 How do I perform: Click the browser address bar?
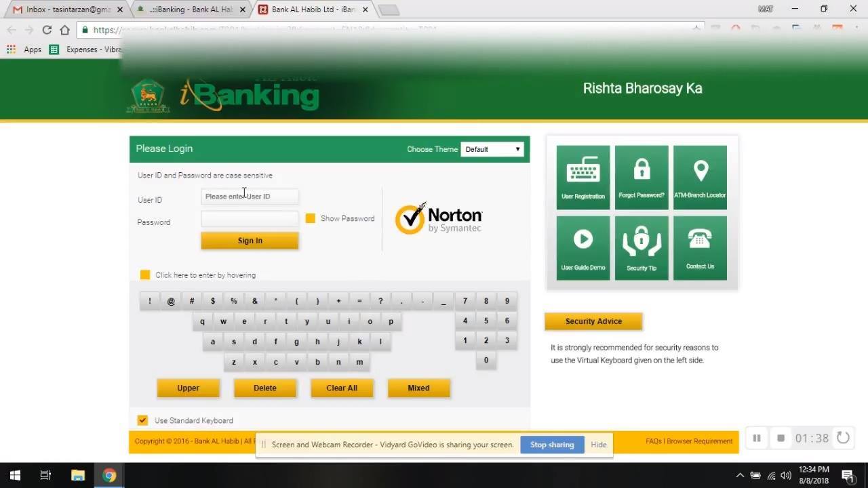click(x=390, y=30)
